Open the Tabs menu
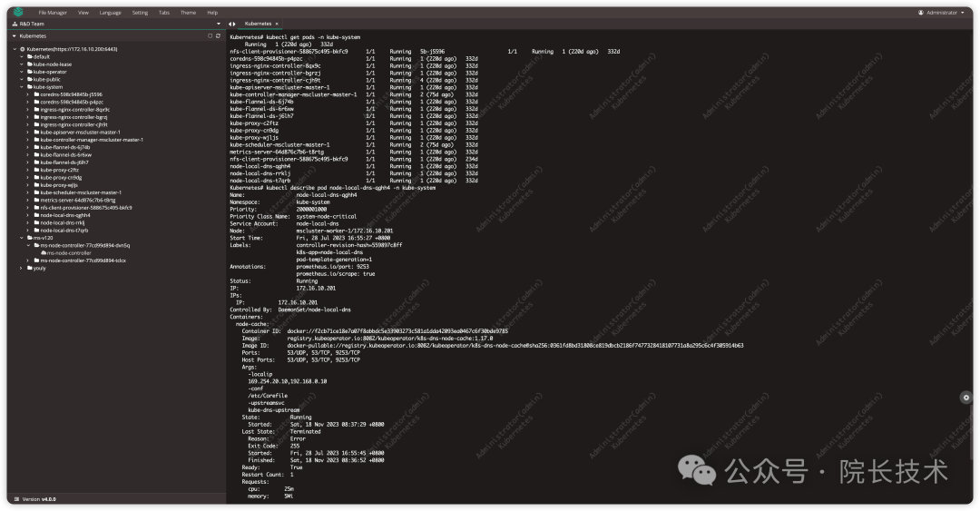Screen dimensions: 980x511 163,13
